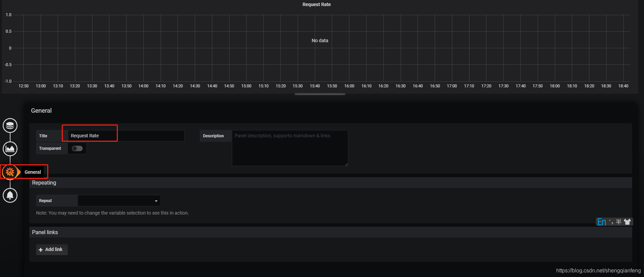The image size is (644, 277).
Task: Click the variable selection note text
Action: [112, 213]
